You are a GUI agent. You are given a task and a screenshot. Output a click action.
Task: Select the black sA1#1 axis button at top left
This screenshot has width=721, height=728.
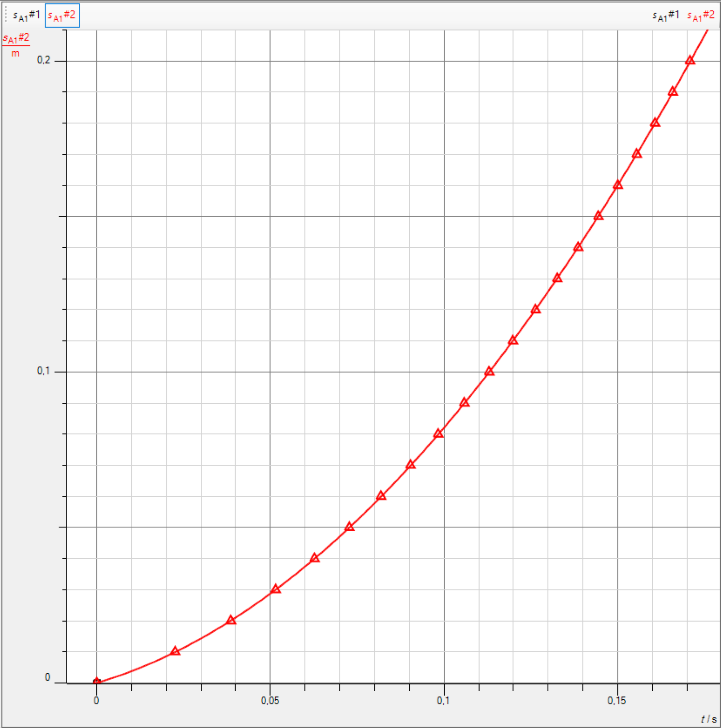point(27,15)
